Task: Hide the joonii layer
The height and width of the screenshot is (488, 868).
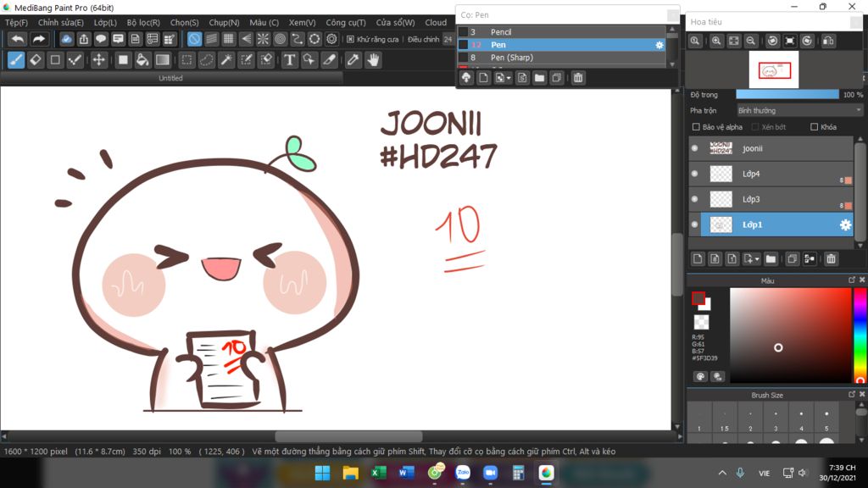Action: click(x=695, y=148)
